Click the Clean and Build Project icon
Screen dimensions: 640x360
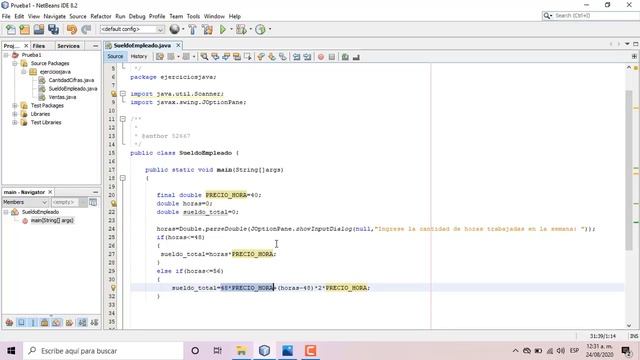click(x=207, y=29)
